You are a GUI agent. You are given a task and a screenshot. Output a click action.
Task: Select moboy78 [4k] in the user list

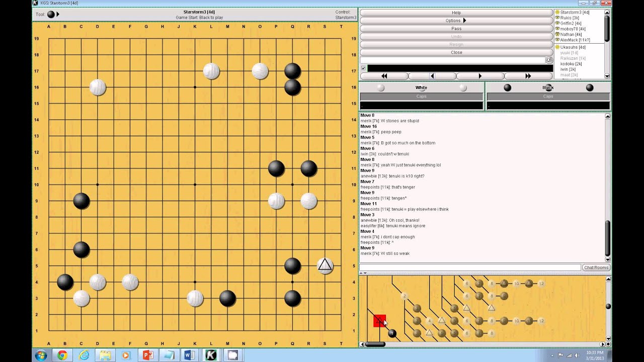[x=573, y=29]
